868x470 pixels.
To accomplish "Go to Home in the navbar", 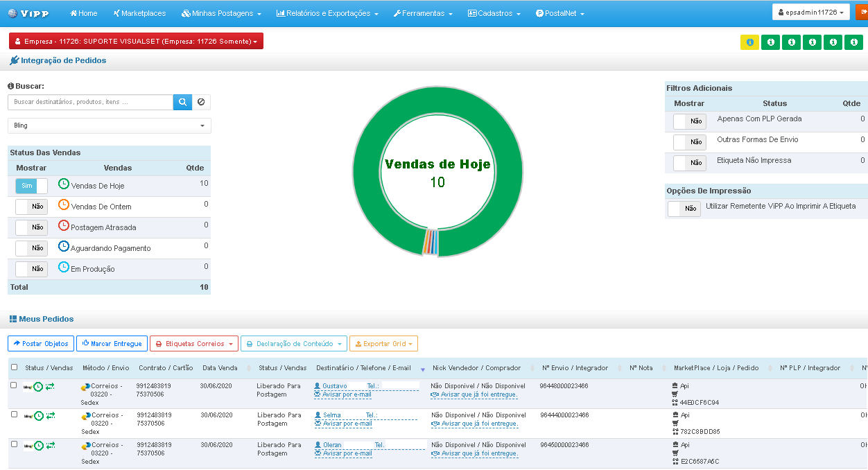I will 84,13.
